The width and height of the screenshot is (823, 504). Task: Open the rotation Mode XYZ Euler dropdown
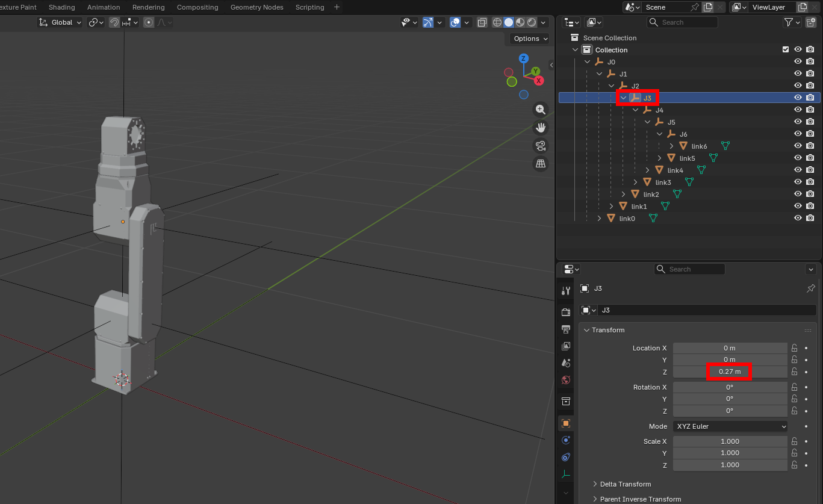[x=730, y=426]
